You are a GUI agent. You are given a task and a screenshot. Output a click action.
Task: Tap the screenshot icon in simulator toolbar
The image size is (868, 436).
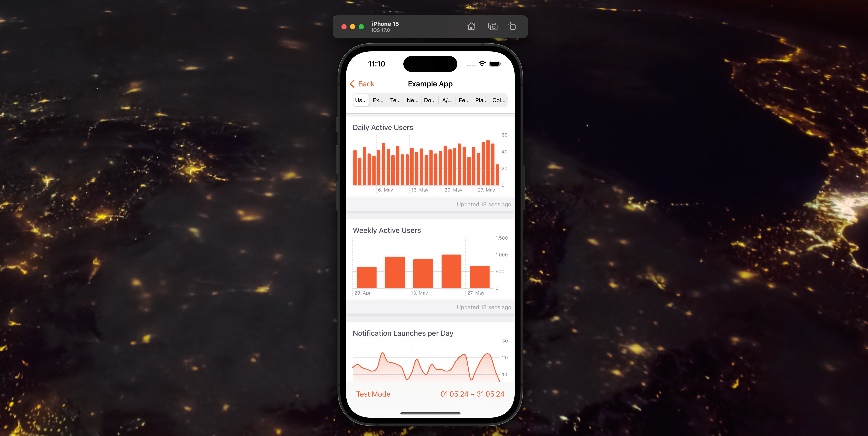pyautogui.click(x=491, y=26)
